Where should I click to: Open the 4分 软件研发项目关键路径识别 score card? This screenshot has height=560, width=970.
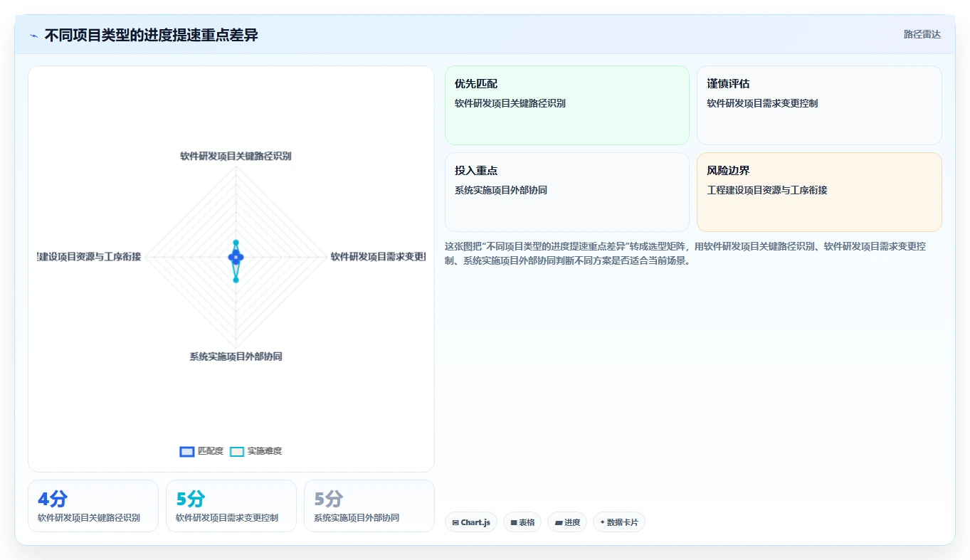(x=93, y=506)
